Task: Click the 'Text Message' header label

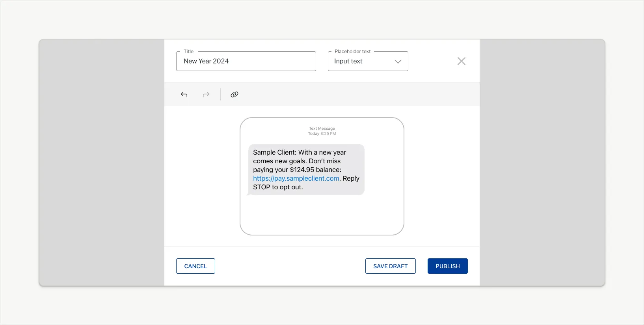Action: click(x=322, y=129)
